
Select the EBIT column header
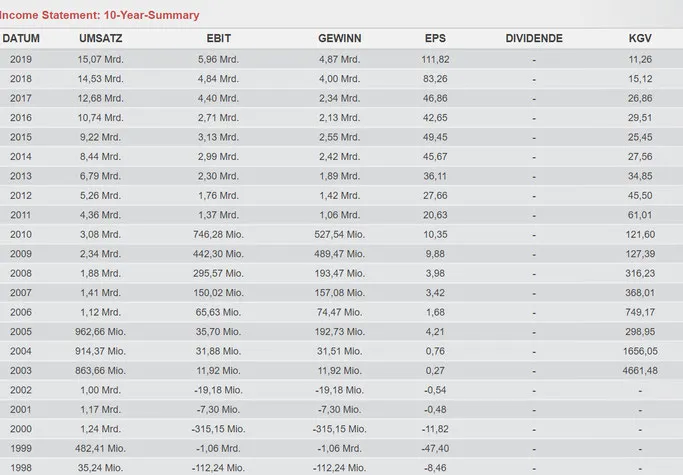219,38
